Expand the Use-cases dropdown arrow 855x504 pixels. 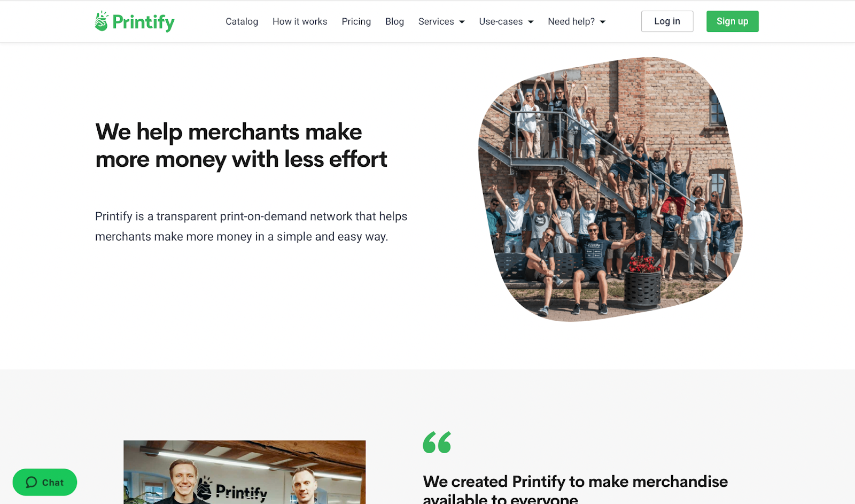(531, 22)
